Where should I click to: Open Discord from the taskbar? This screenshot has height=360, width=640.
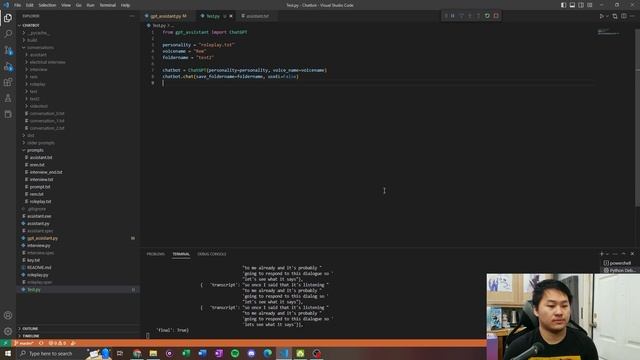(251, 353)
